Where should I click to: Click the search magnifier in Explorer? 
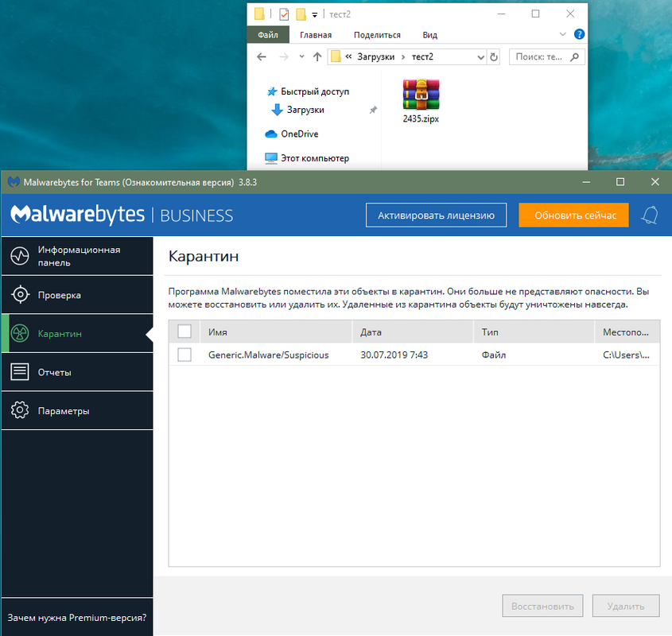(x=574, y=56)
